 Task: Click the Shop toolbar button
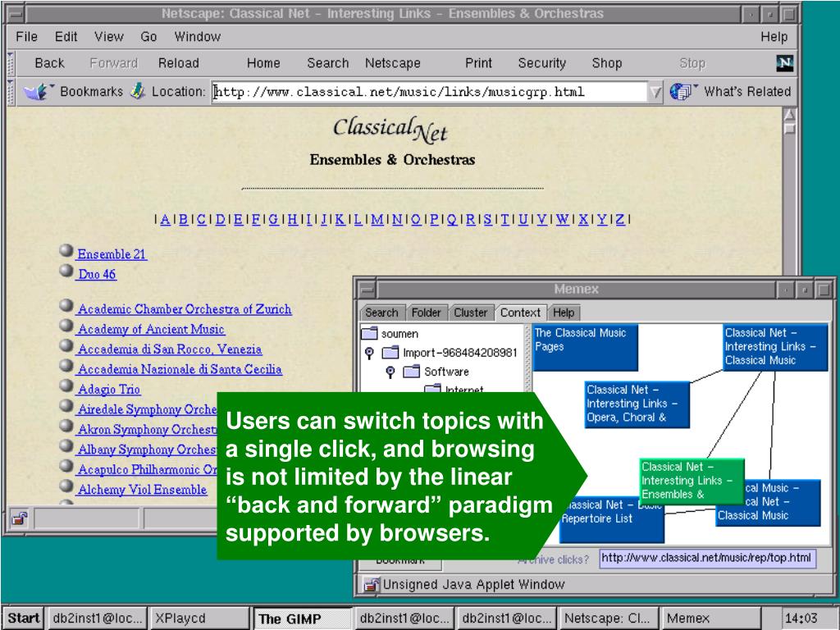coord(606,63)
